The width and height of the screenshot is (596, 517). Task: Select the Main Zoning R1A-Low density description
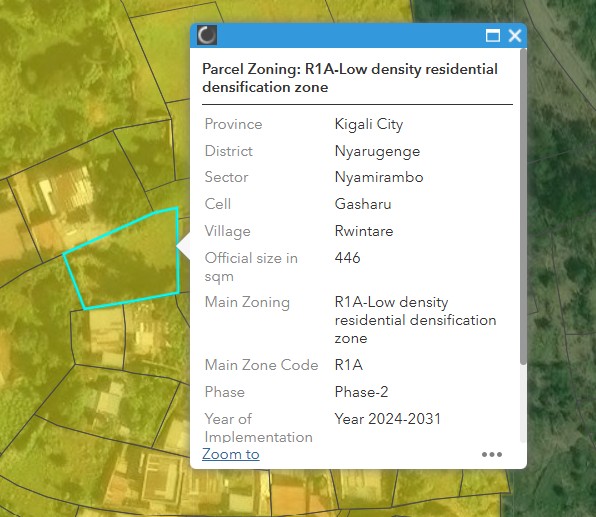pyautogui.click(x=415, y=320)
